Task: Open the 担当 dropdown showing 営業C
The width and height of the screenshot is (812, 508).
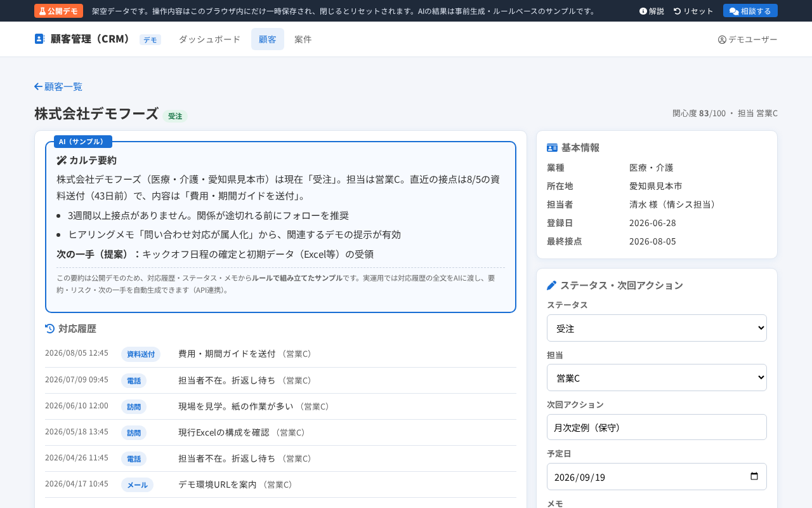Action: tap(657, 378)
